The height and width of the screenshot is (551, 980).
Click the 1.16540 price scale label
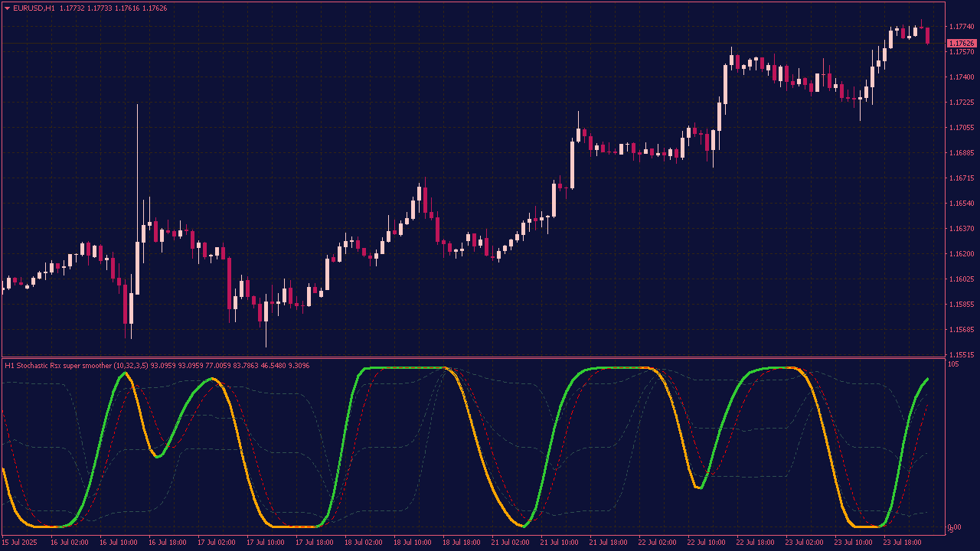click(x=961, y=204)
